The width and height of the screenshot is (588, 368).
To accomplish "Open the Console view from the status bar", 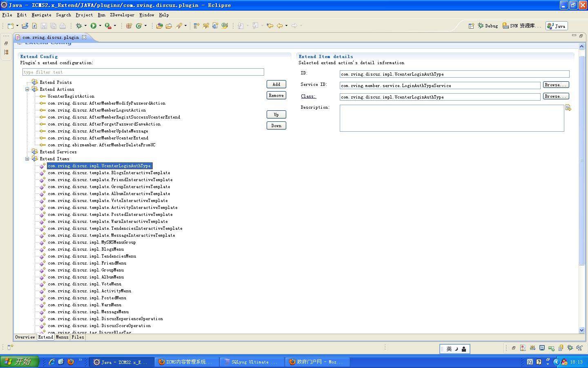I will pyautogui.click(x=542, y=348).
